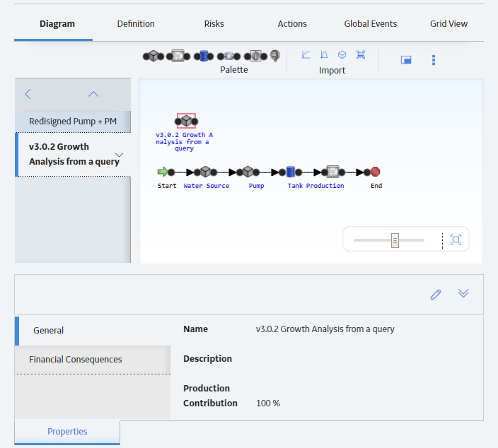498x448 pixels.
Task: Click the diagram zoom slider handle
Action: coord(395,240)
